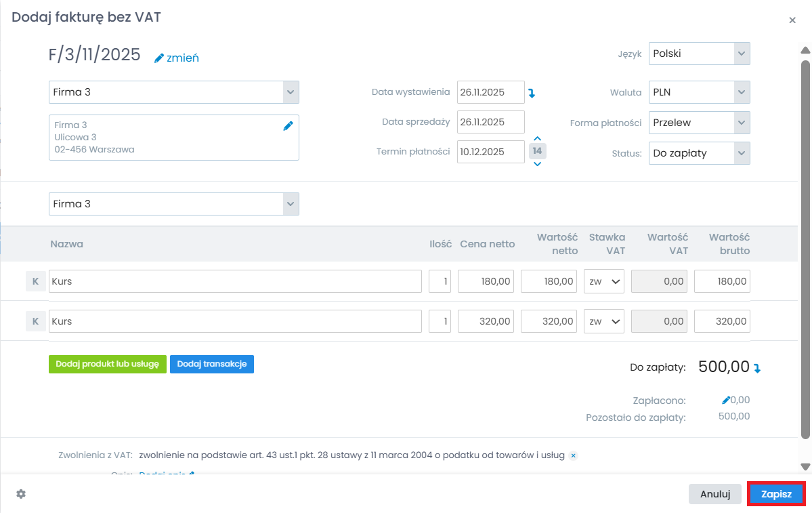Viewport: 812px width, 513px height.
Task: Open the Forma płatności dropdown
Action: 699,123
